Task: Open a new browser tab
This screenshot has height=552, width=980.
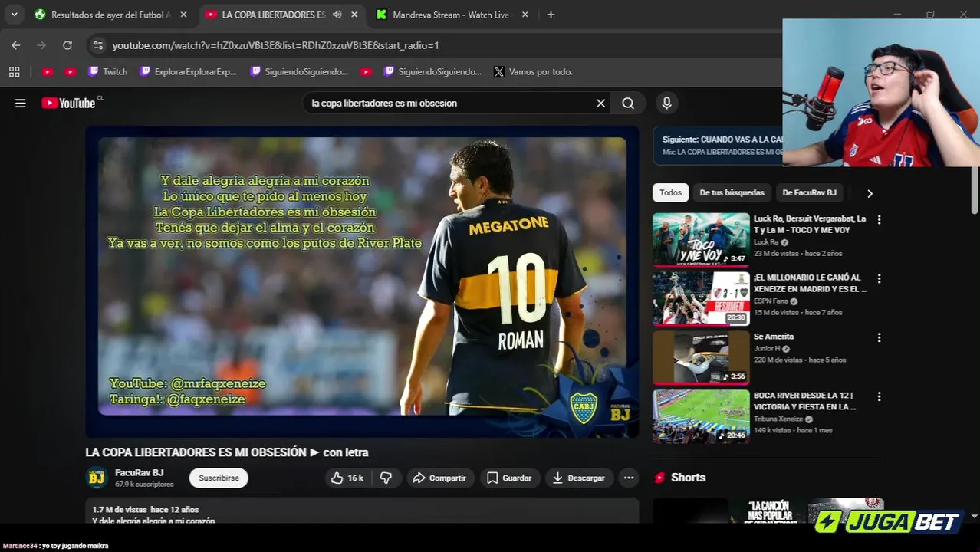Action: point(551,15)
